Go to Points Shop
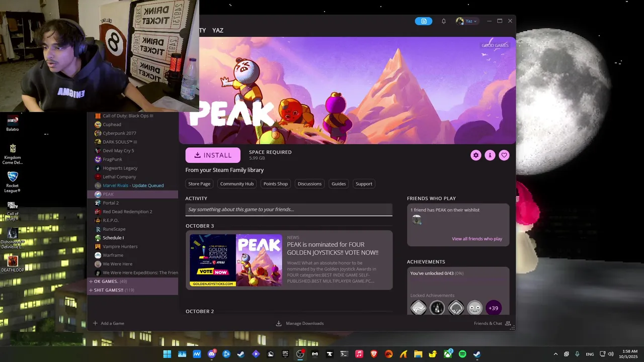 click(276, 184)
